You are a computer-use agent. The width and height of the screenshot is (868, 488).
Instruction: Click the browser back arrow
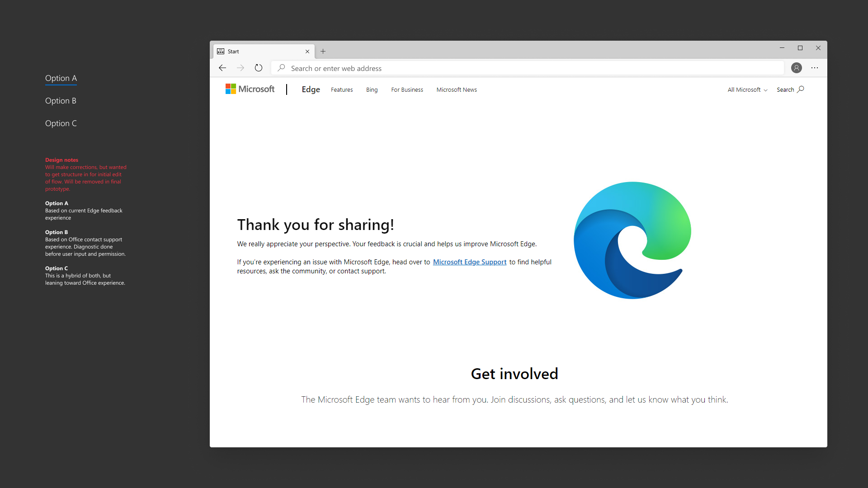click(x=222, y=68)
